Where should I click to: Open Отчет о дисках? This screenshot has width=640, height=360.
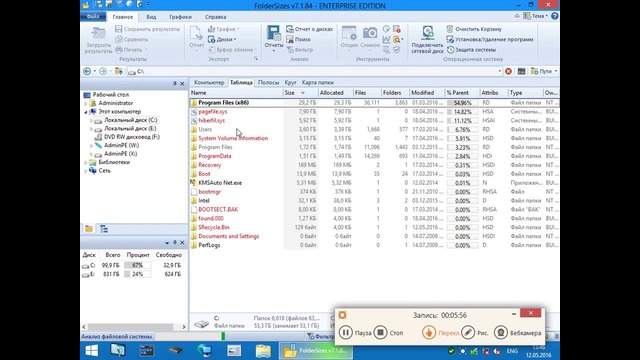[309, 29]
